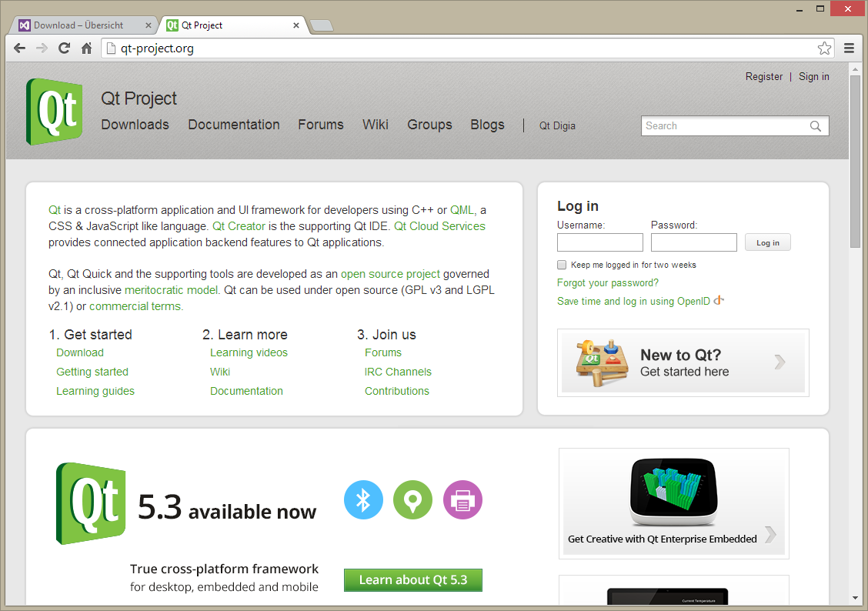The image size is (868, 611).
Task: Open the Learning guides link
Action: click(x=95, y=391)
